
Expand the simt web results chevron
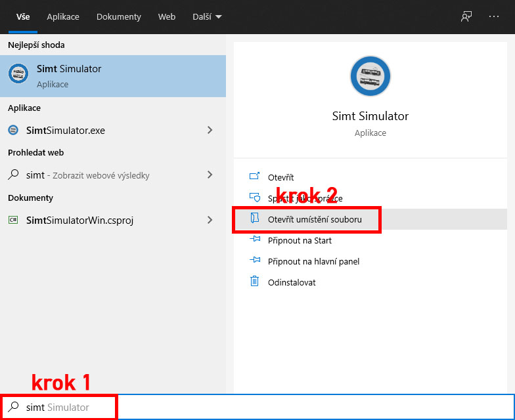point(210,175)
